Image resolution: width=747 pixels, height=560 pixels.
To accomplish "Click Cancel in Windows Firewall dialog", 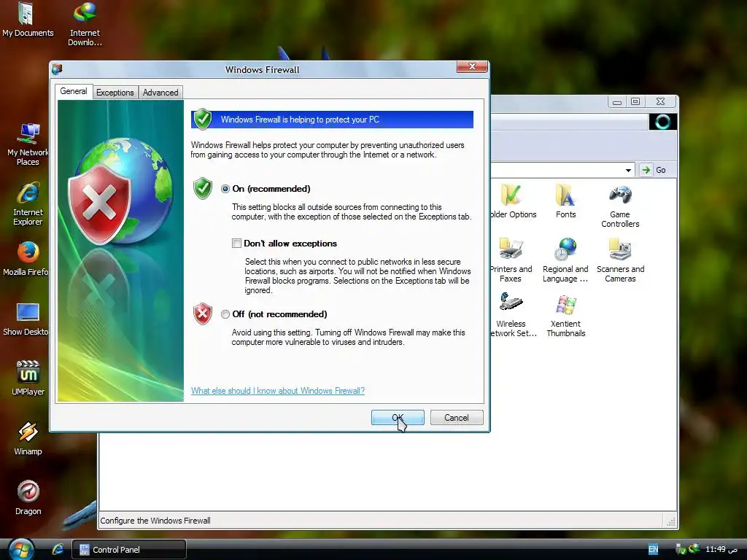I will point(457,418).
